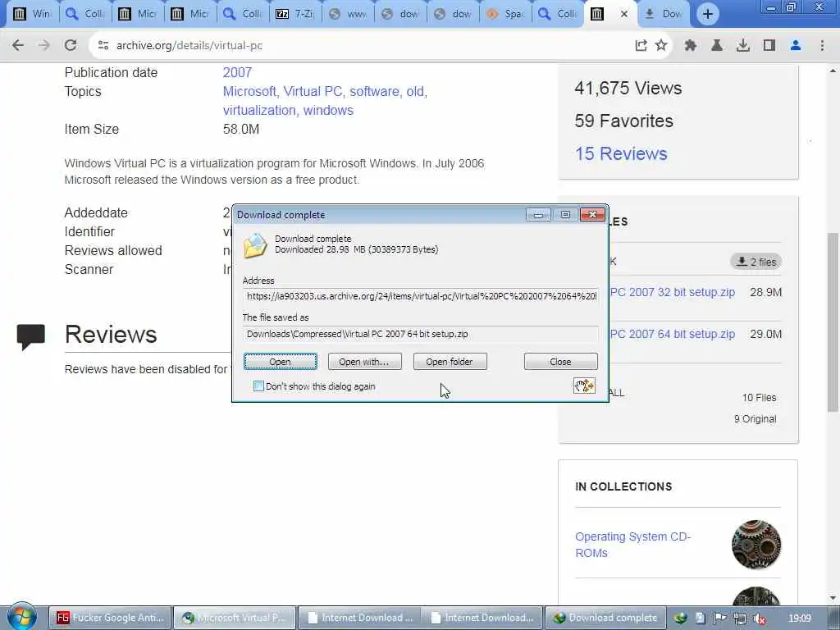840x630 pixels.
Task: Go back with the browser back arrow
Action: pyautogui.click(x=18, y=46)
